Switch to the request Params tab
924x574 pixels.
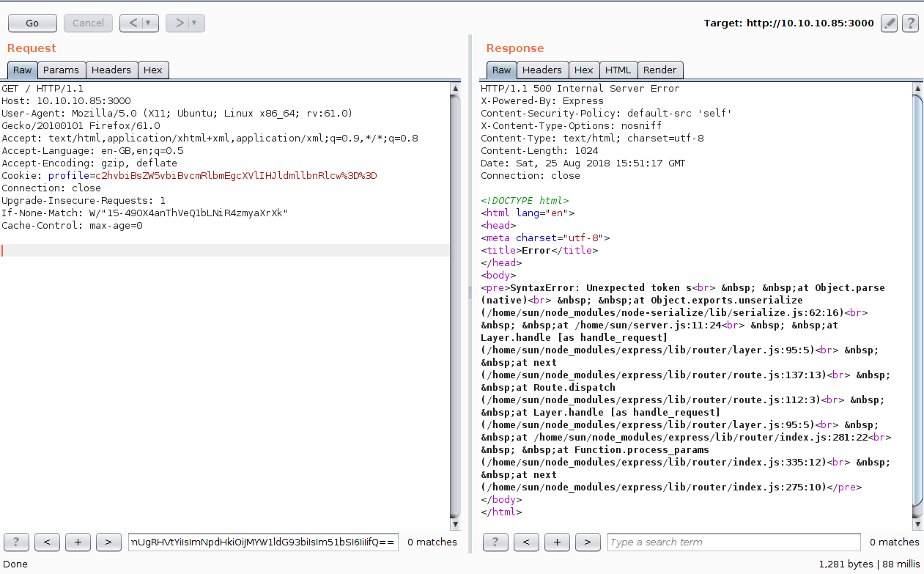point(61,70)
